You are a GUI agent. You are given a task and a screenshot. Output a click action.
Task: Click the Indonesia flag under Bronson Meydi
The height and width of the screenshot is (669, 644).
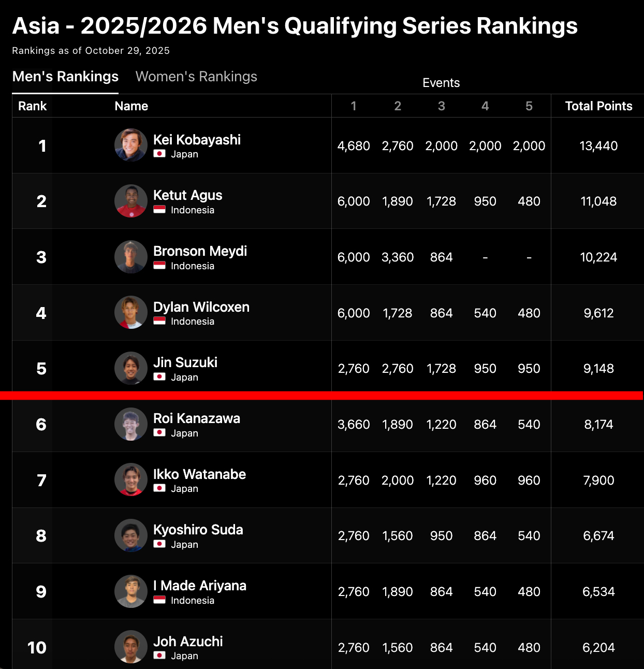(x=159, y=266)
